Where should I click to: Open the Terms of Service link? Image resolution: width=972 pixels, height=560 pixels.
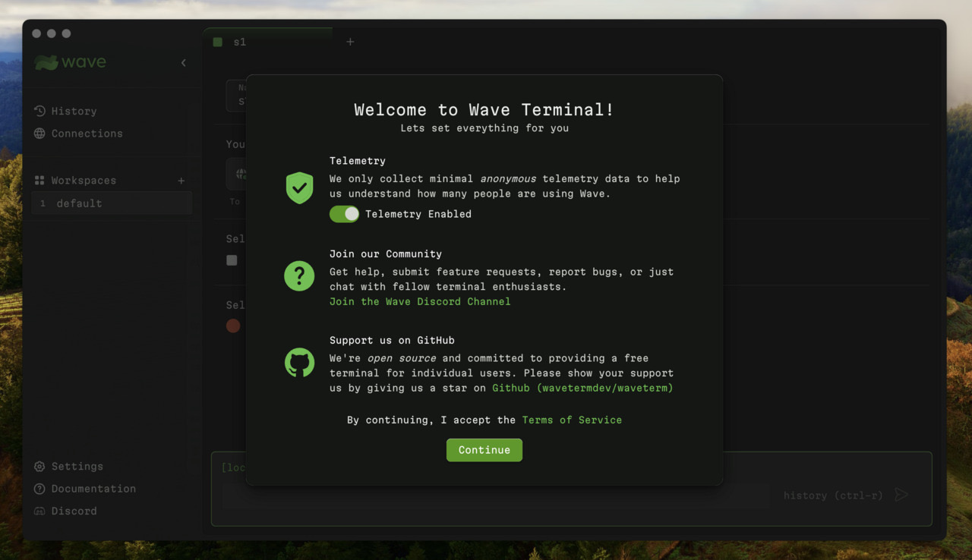[572, 420]
